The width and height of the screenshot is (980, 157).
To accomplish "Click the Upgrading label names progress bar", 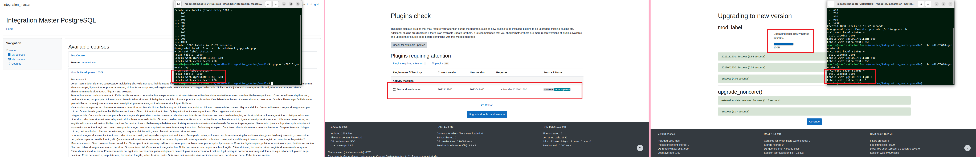I will pyautogui.click(x=783, y=44).
